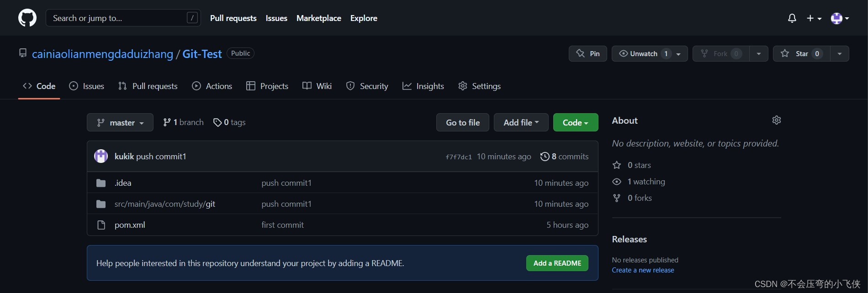Screen dimensions: 868x293
Task: Open the Add file dropdown
Action: [x=521, y=122]
